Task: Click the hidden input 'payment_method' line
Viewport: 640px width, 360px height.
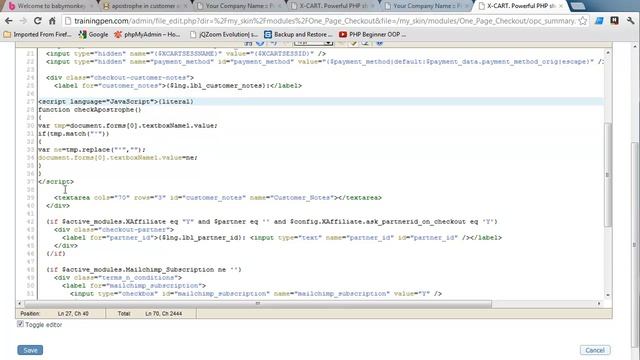Action: coord(324,62)
